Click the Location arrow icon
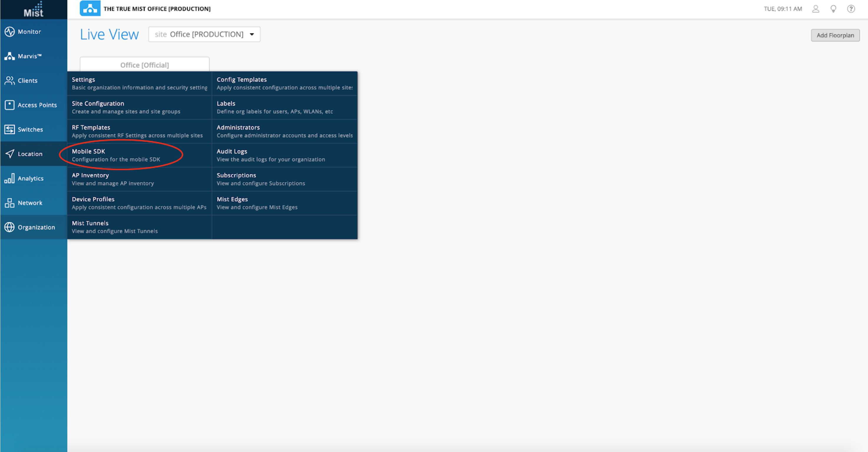Screen dimensions: 868x452 (9, 154)
